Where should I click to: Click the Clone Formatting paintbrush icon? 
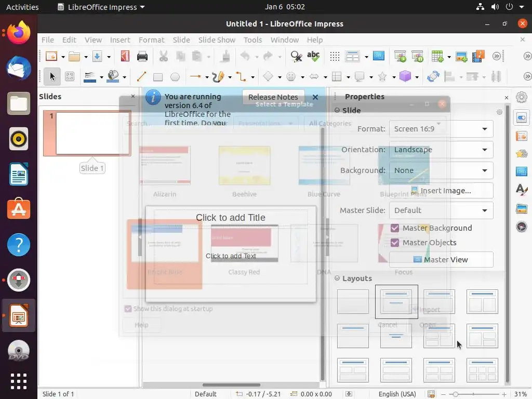click(x=224, y=56)
